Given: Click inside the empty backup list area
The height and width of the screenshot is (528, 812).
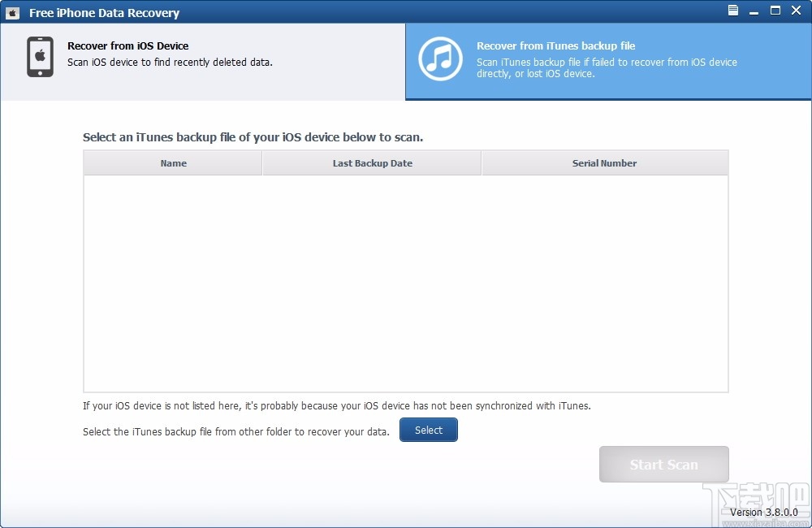Looking at the screenshot, I should 406,284.
